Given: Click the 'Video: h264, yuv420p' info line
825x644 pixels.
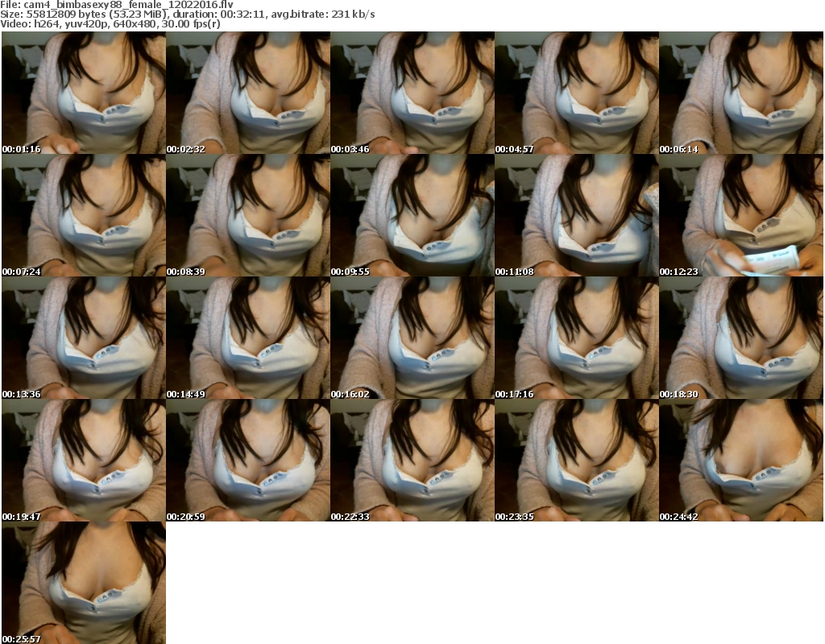Looking at the screenshot, I should [x=110, y=24].
